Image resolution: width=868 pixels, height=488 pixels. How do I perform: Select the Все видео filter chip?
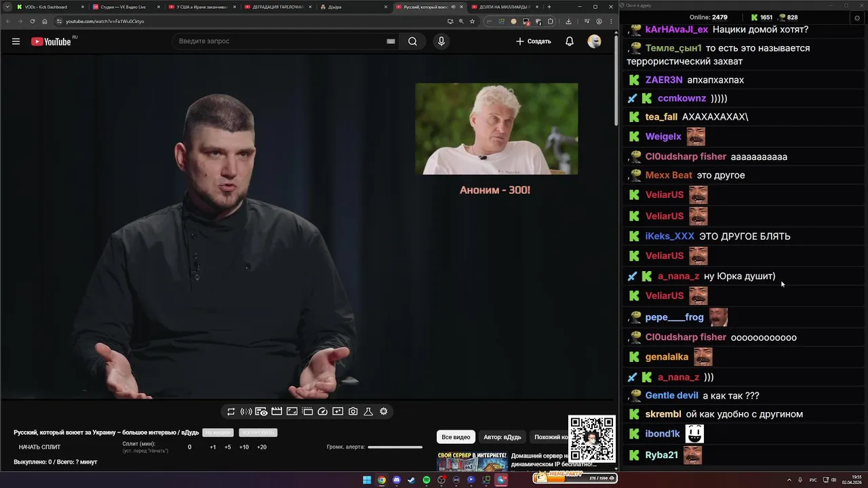(456, 437)
